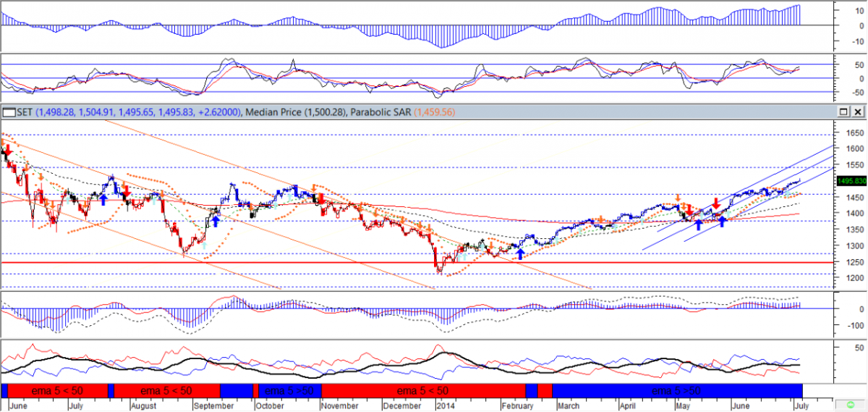Close the SET price chart pane
This screenshot has width=868, height=412.
pos(857,112)
